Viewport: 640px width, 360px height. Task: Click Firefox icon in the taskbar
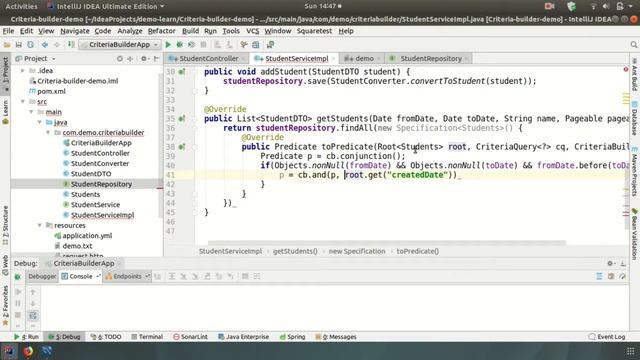28,351
